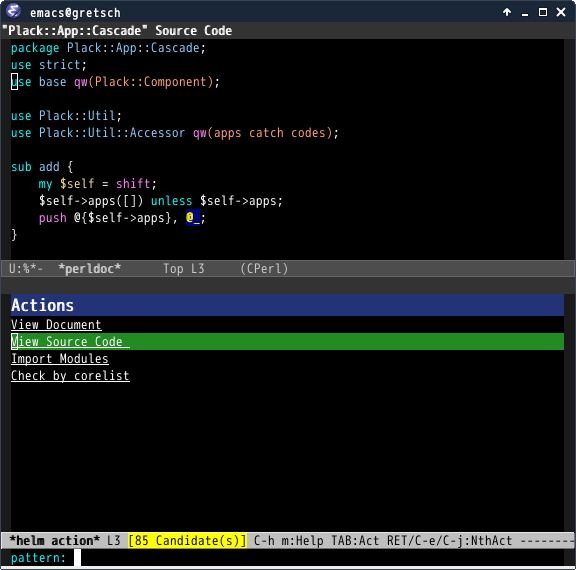The image size is (576, 570).
Task: Click the sub add definition line
Action: [42, 167]
